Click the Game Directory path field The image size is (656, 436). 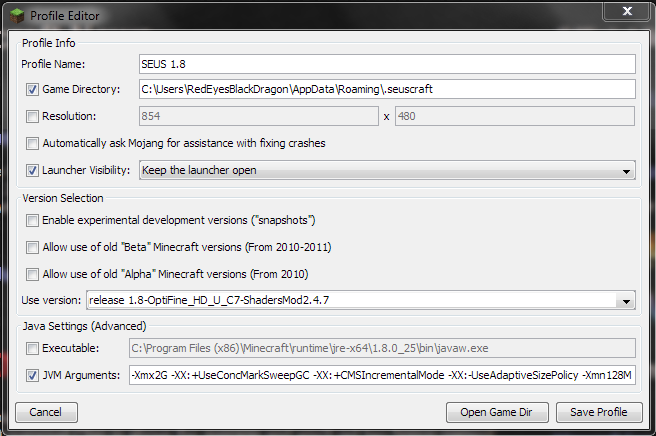[387, 89]
